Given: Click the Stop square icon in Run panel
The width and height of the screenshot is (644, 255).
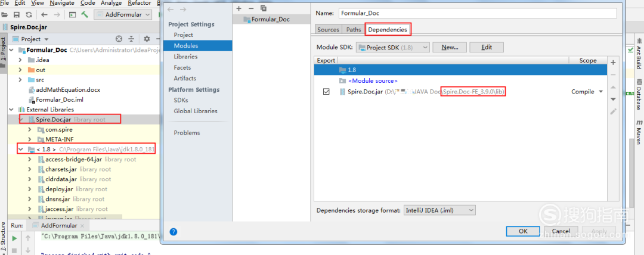Looking at the screenshot, I should click(x=14, y=250).
